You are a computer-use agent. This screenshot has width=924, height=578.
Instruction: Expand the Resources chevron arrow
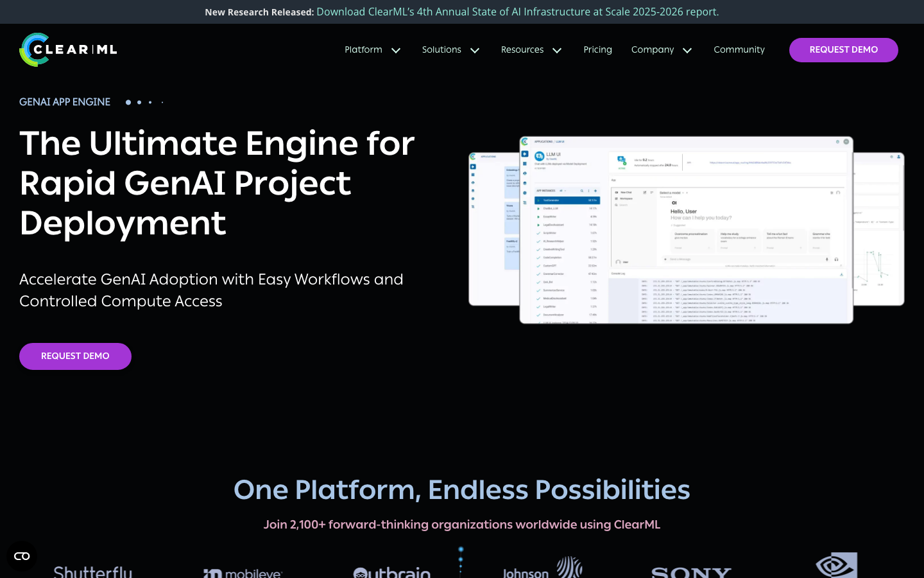click(557, 51)
